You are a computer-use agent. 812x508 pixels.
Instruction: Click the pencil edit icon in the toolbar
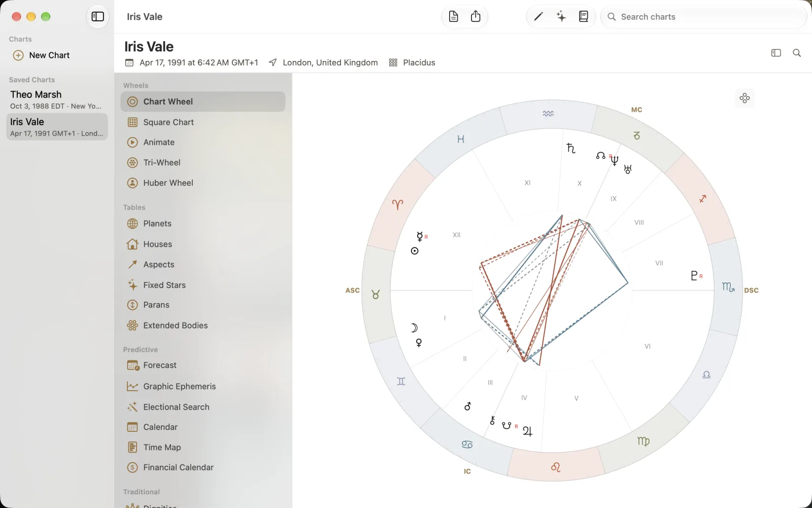[x=538, y=17]
